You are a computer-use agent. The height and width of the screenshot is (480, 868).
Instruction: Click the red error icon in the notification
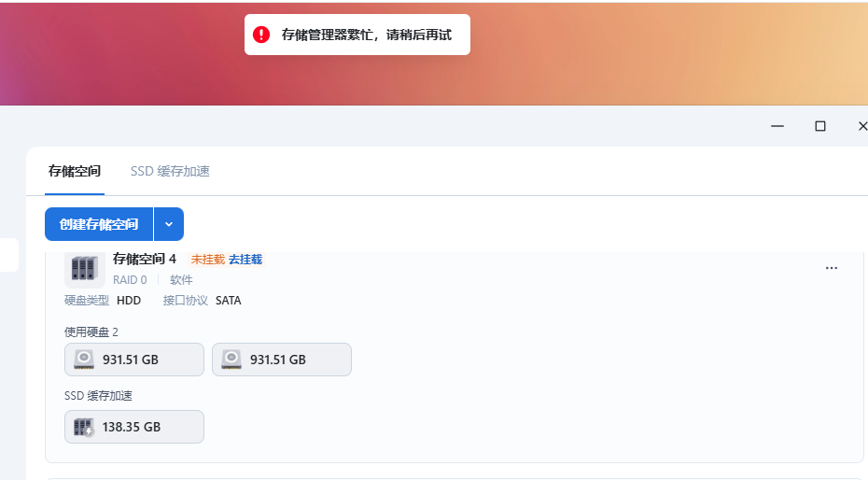261,35
